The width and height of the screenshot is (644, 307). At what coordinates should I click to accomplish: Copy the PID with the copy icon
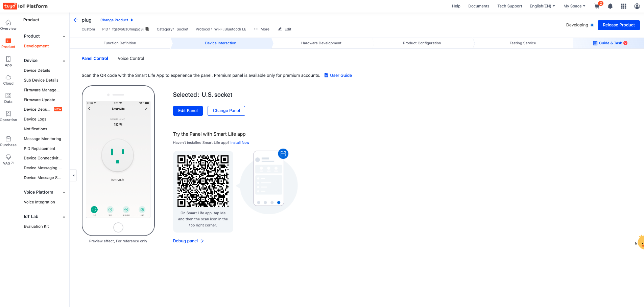click(x=147, y=29)
